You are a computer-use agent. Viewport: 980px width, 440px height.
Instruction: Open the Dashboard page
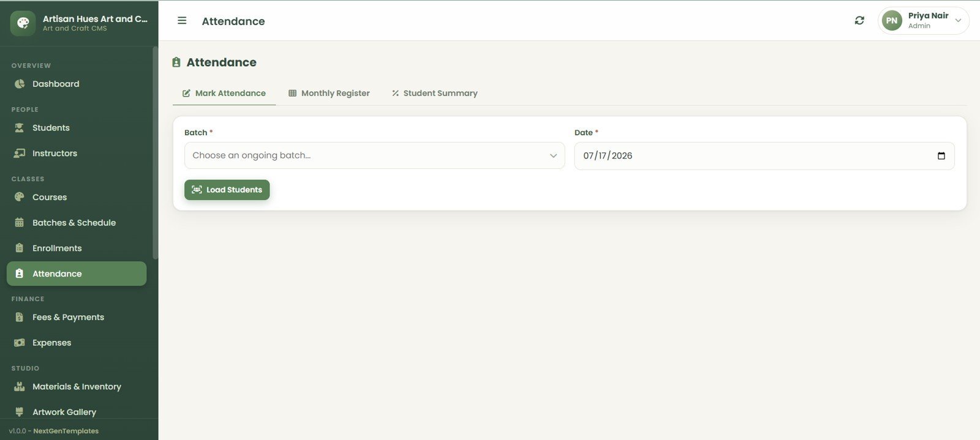[77, 84]
